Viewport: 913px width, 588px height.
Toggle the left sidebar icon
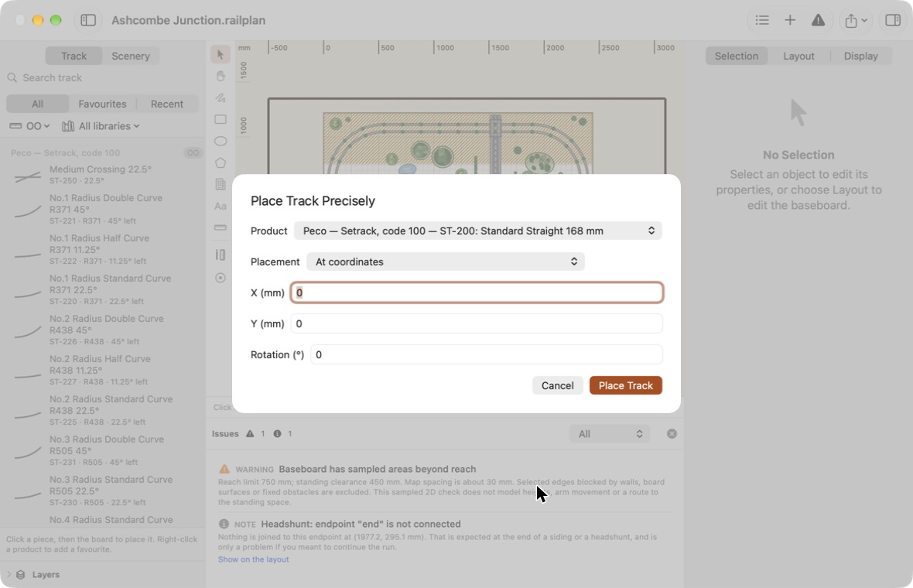(x=88, y=20)
